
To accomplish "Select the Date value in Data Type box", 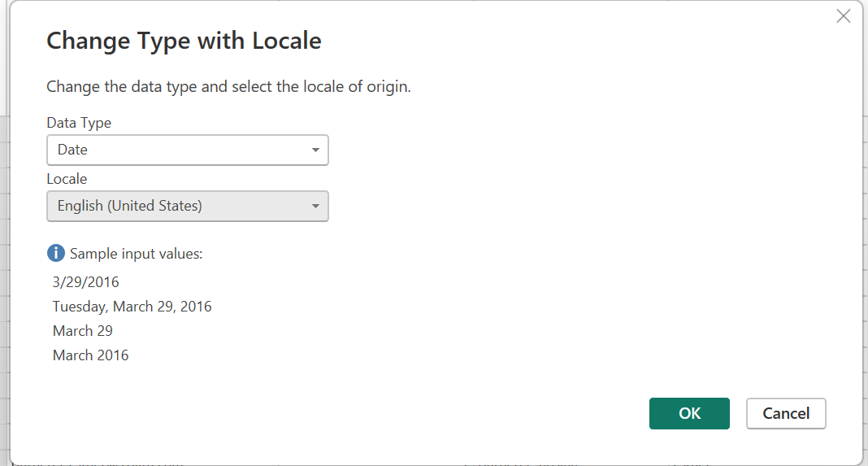I will 72,150.
